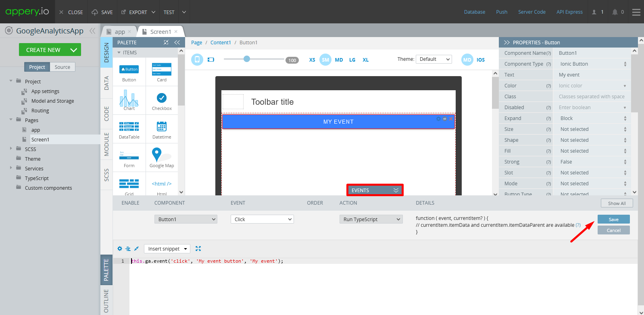Switch to portrait phone orientation
The width and height of the screenshot is (644, 315).
[197, 60]
